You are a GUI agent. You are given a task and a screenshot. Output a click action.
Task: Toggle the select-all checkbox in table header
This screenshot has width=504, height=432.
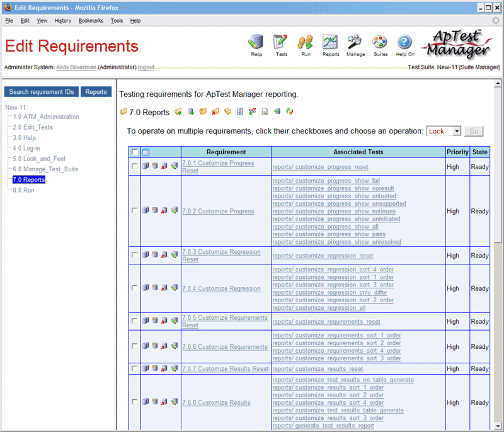135,152
